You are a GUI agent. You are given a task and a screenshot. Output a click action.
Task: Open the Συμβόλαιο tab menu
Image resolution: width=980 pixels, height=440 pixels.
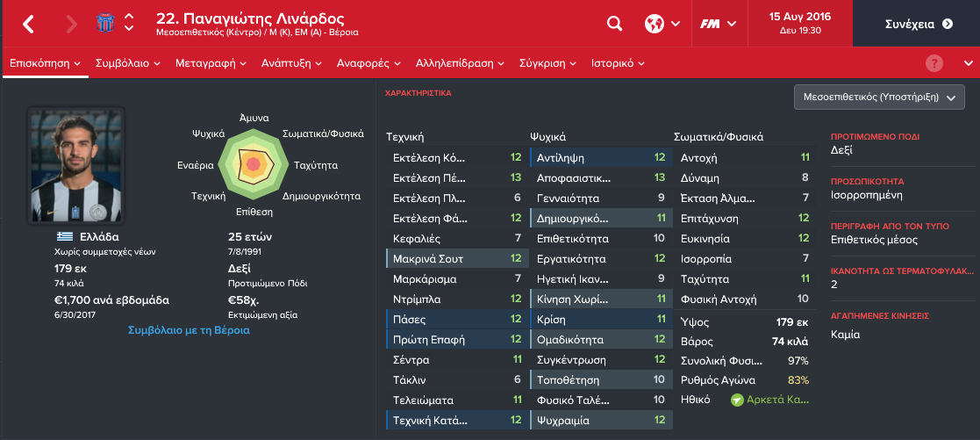[x=127, y=63]
